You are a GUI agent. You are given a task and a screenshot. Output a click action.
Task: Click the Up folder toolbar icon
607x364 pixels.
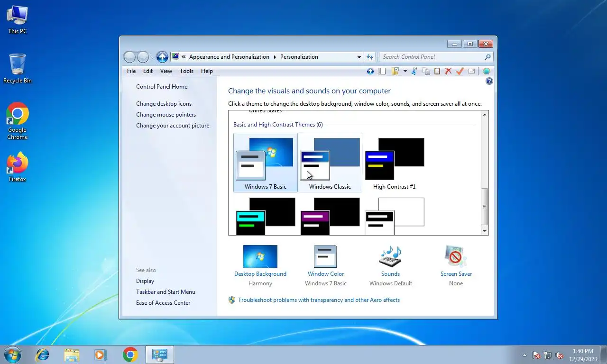pyautogui.click(x=370, y=71)
